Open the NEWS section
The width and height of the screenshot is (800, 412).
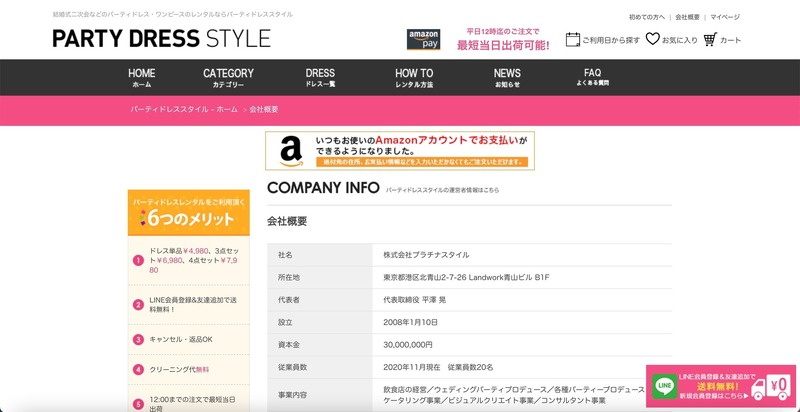coord(507,78)
